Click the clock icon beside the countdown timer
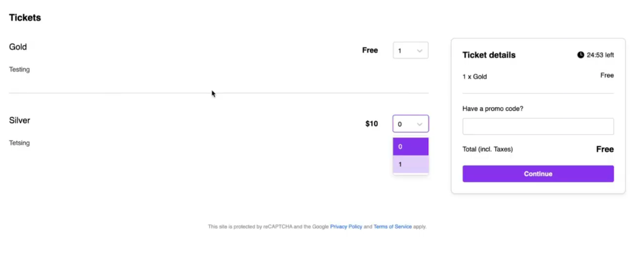The image size is (644, 260). click(581, 55)
